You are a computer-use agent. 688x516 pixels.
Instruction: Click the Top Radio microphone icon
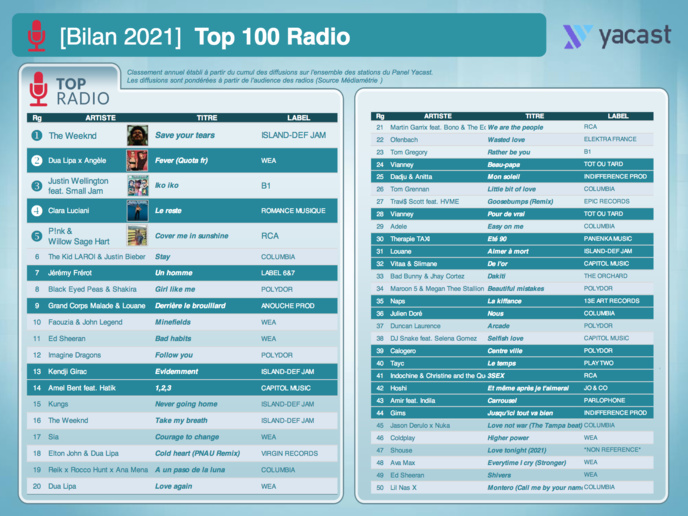click(x=39, y=89)
